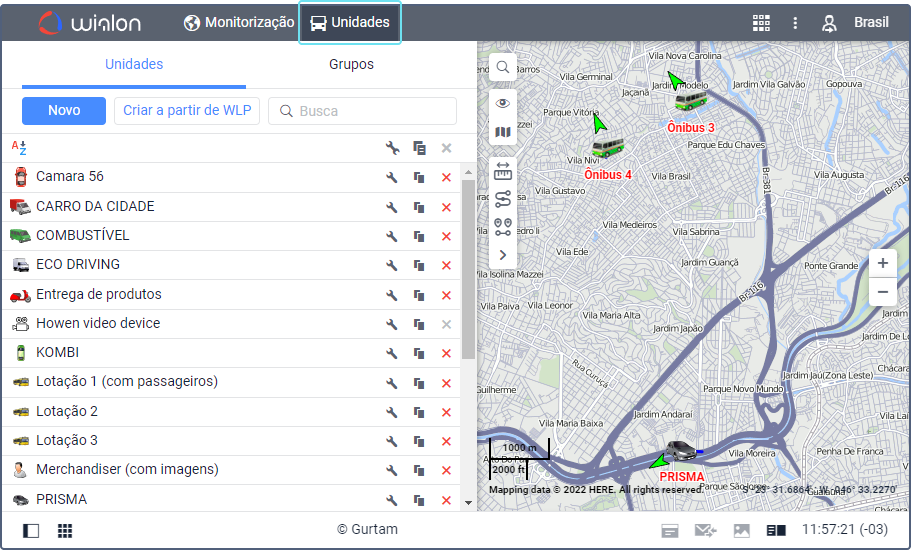Copy the Lotação 1 unit

tap(419, 383)
